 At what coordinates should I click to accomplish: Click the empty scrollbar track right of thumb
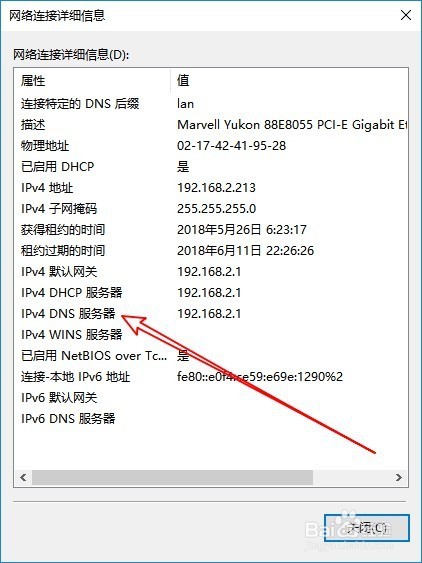352,477
